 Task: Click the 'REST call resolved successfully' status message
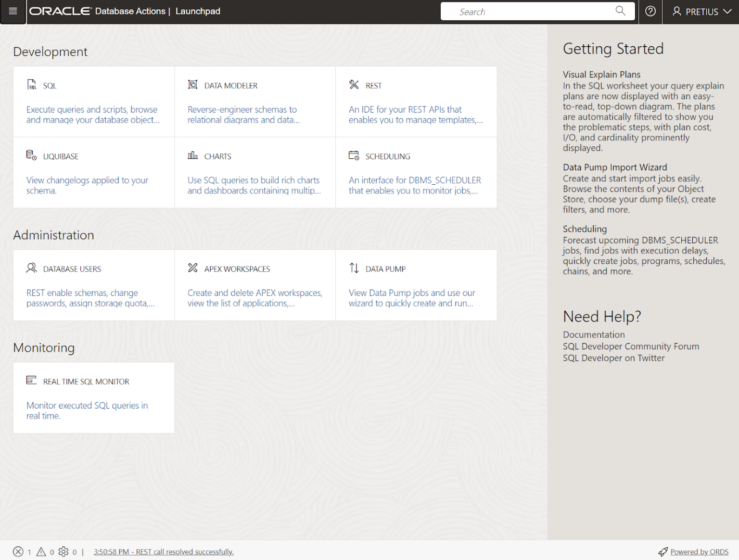[x=164, y=552]
